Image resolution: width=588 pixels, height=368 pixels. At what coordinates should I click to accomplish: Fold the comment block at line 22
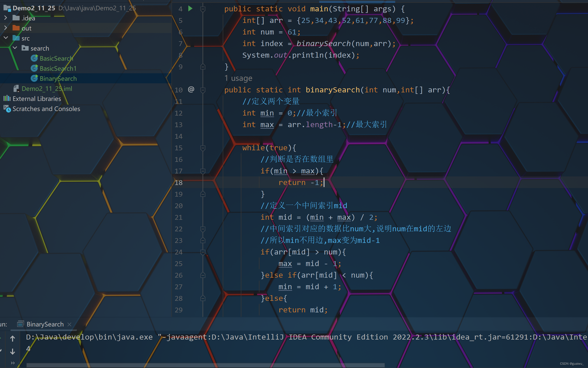pyautogui.click(x=203, y=229)
